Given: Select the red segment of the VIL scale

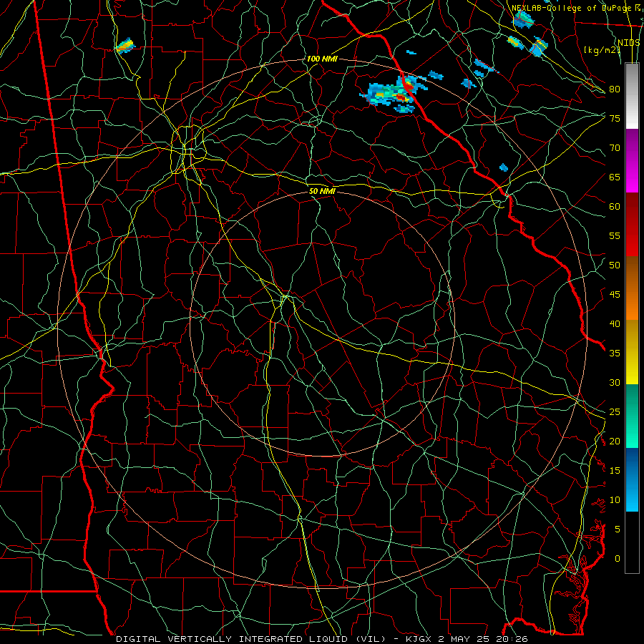Looking at the screenshot, I should [632, 225].
